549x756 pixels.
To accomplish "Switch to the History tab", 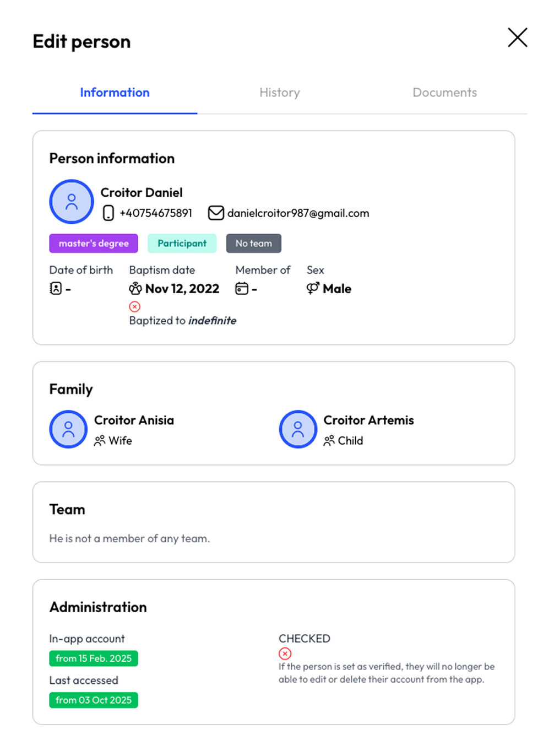I will tap(280, 93).
